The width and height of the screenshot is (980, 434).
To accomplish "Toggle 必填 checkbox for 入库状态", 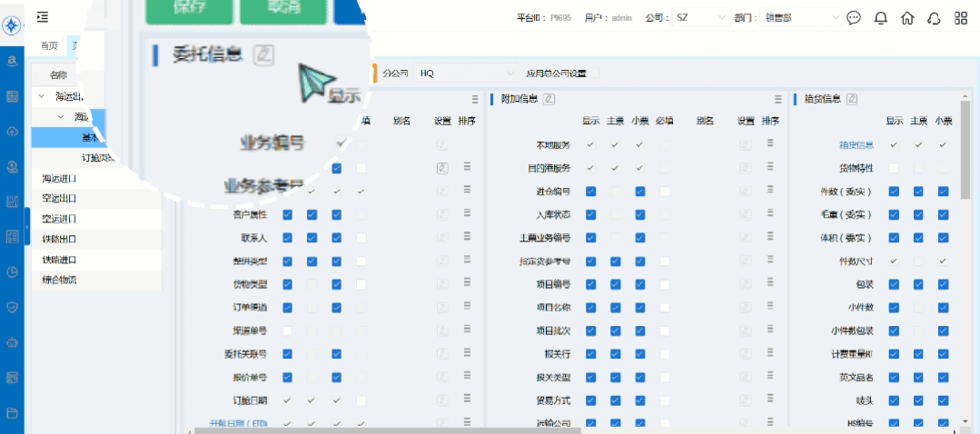I will (664, 215).
